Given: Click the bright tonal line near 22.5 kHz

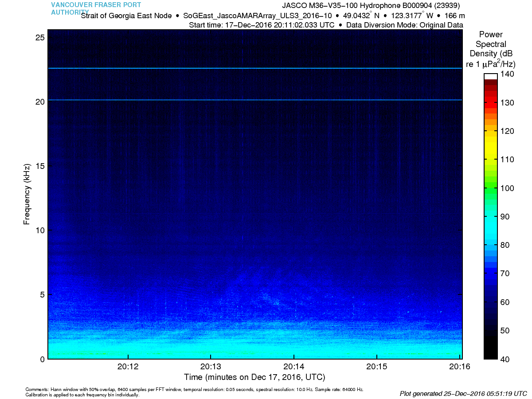Looking at the screenshot, I should pos(254,68).
